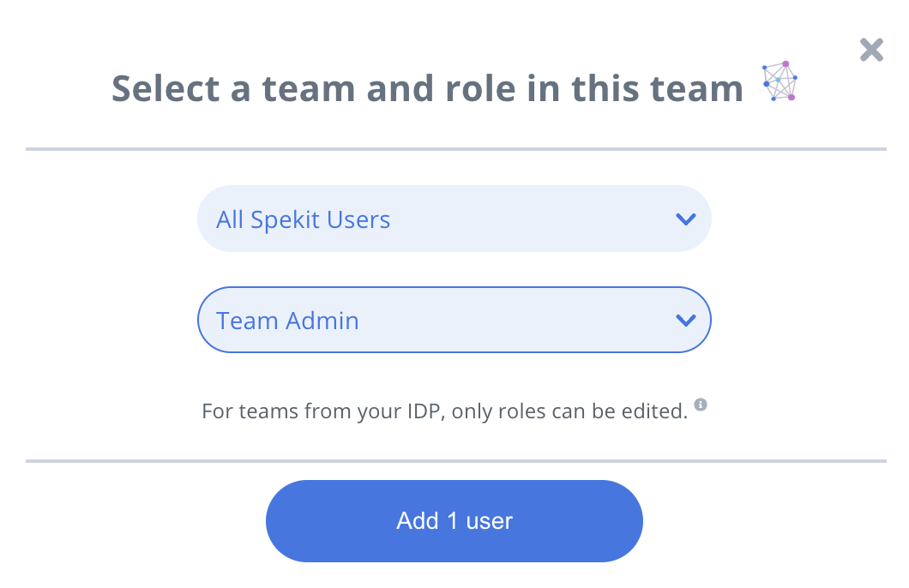This screenshot has height=588, width=909.
Task: Open the All Spekit Users team dropdown
Action: click(454, 219)
